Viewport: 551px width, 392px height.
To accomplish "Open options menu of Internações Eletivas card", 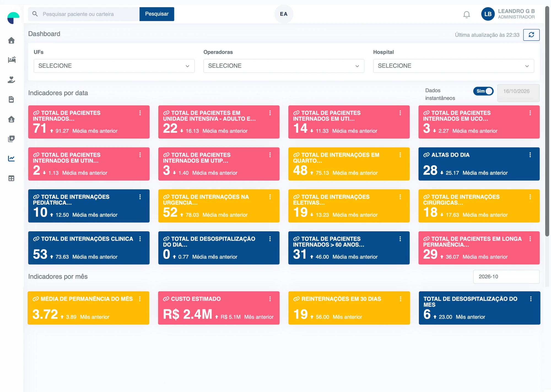I will point(400,197).
